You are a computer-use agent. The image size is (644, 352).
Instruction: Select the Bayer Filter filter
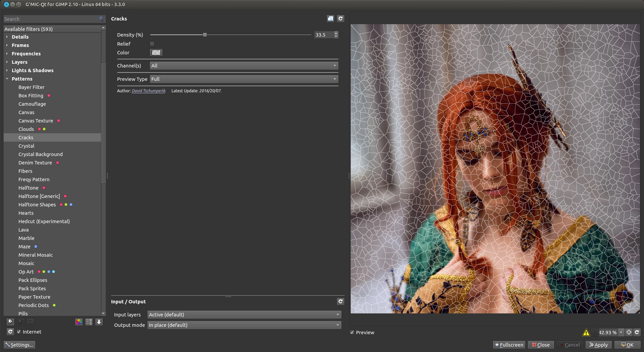coord(32,87)
